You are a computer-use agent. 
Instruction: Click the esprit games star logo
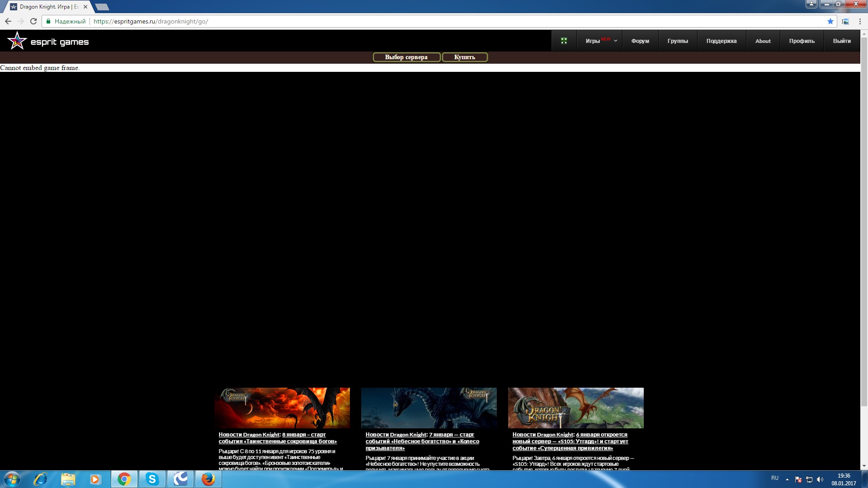[x=17, y=41]
